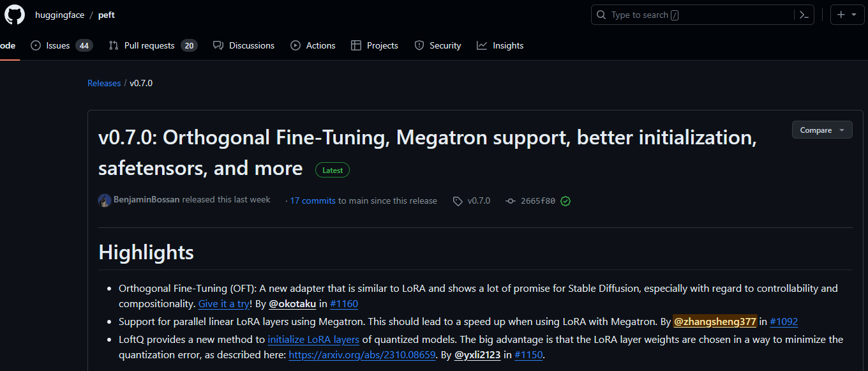
Task: Switch to the Discussions tab
Action: tap(244, 45)
